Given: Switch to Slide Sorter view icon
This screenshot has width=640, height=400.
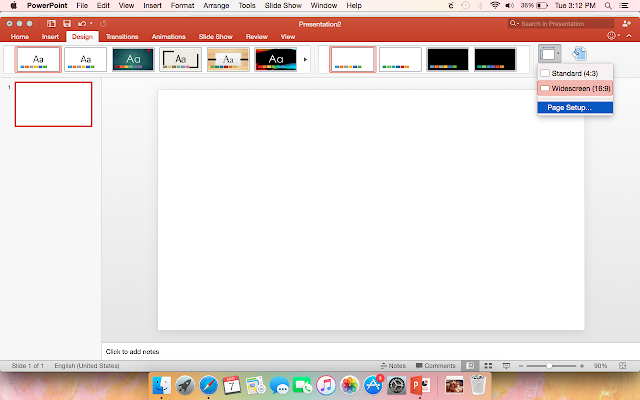Looking at the screenshot, I should point(488,366).
